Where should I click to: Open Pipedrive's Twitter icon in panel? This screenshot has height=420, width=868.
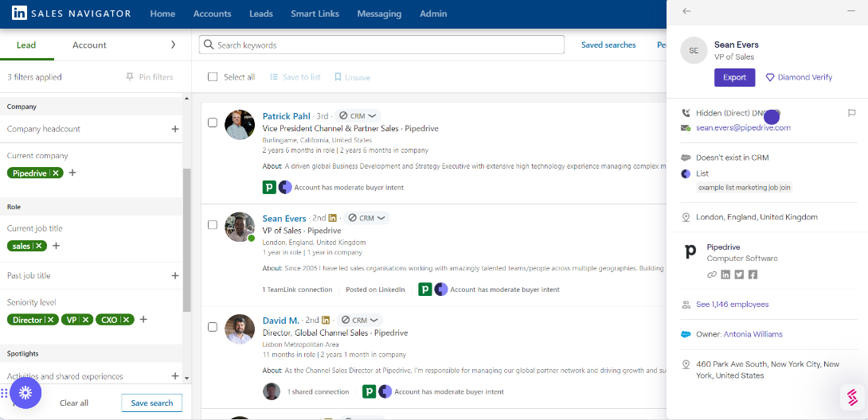coord(739,274)
